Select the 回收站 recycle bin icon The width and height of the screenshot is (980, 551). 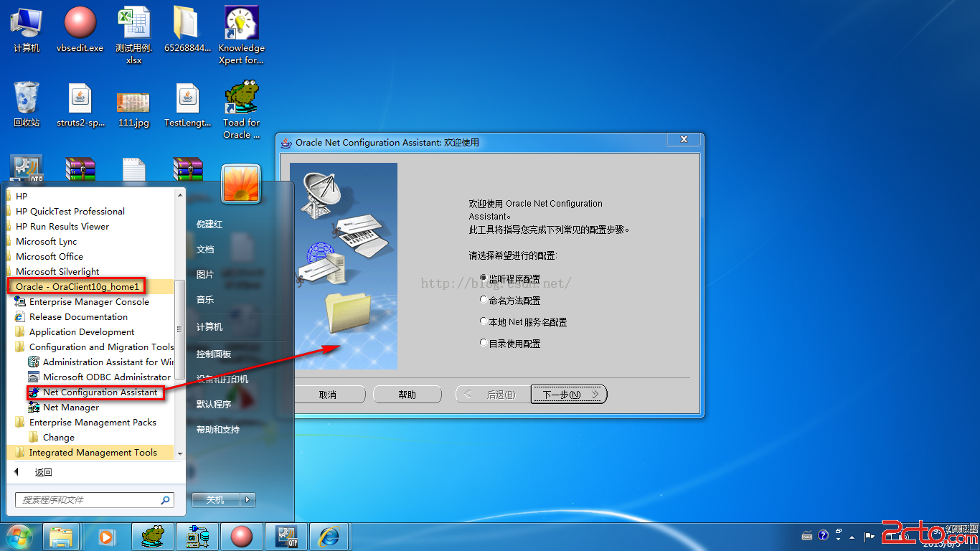pos(27,105)
